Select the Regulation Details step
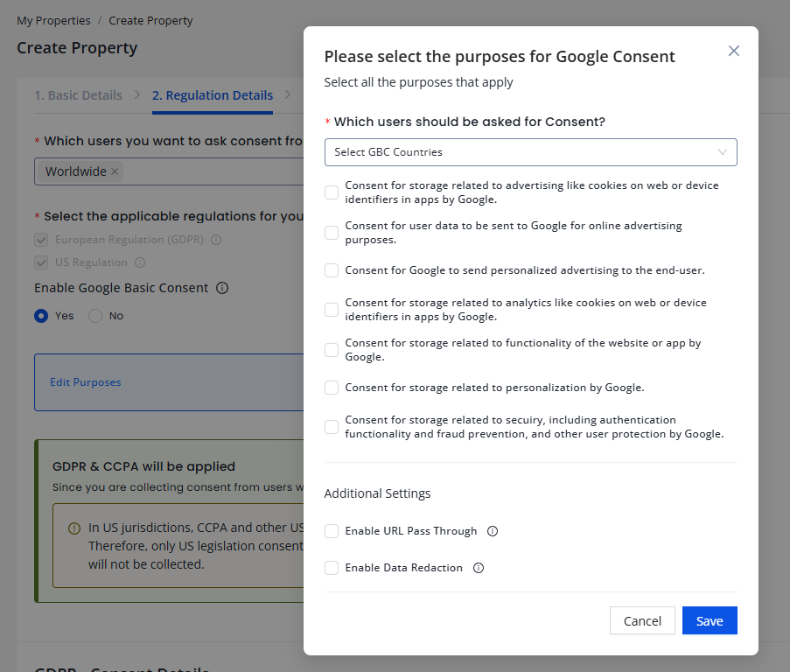Image resolution: width=790 pixels, height=672 pixels. tap(212, 94)
